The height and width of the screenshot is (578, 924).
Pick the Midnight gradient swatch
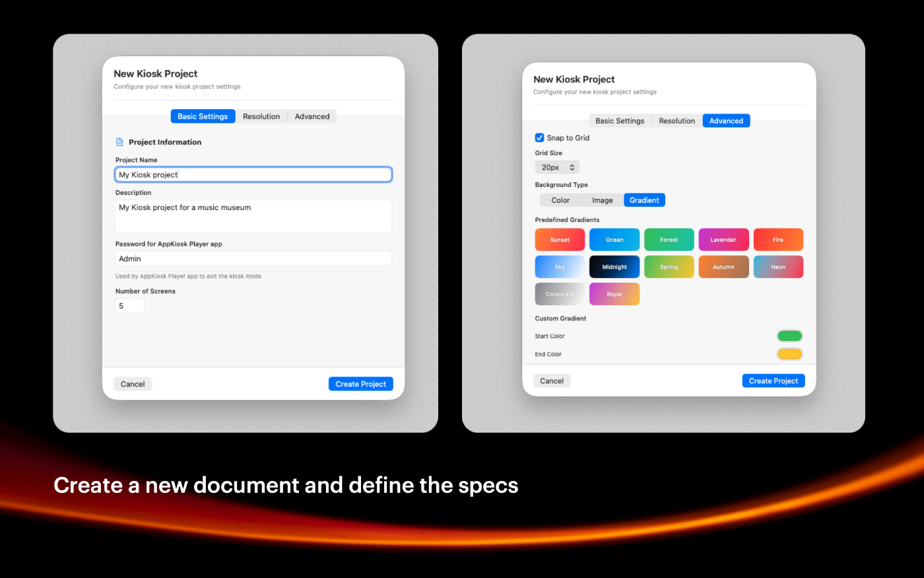pos(614,267)
